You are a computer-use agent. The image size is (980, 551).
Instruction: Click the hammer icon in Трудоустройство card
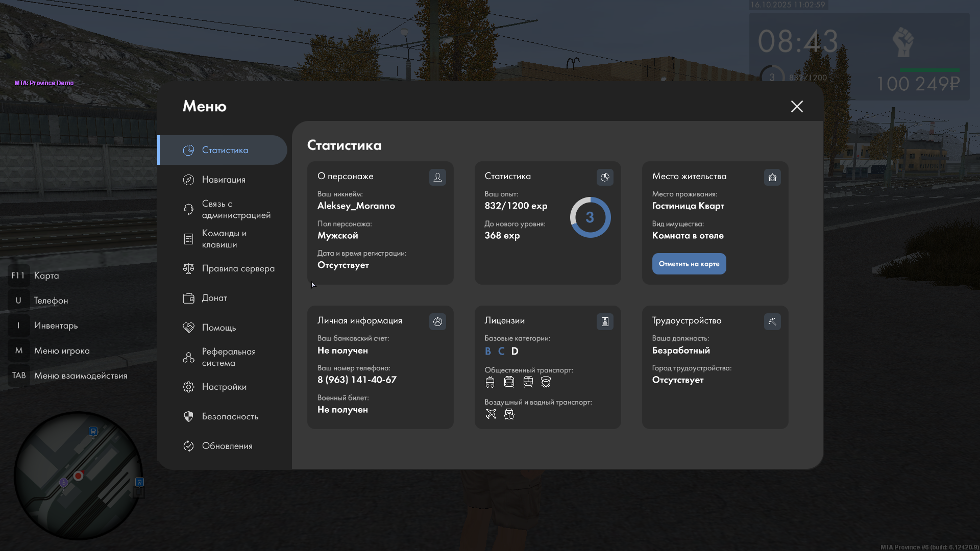[x=772, y=321]
